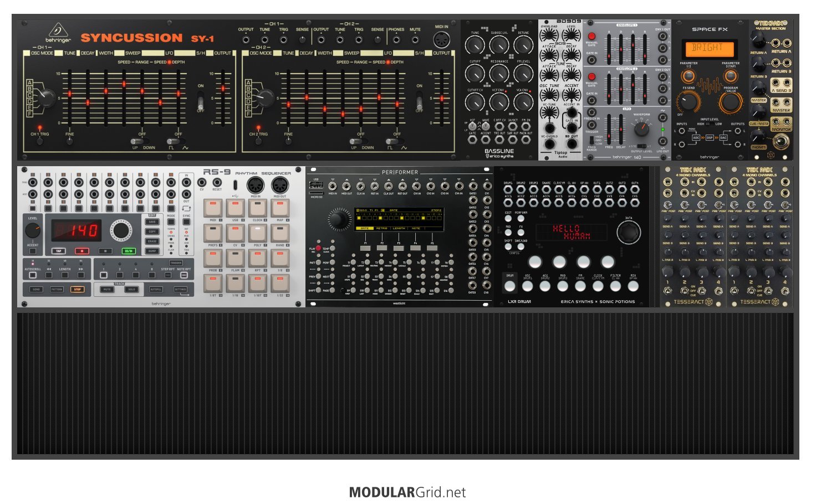Click the PLAY button on Performer

[319, 249]
